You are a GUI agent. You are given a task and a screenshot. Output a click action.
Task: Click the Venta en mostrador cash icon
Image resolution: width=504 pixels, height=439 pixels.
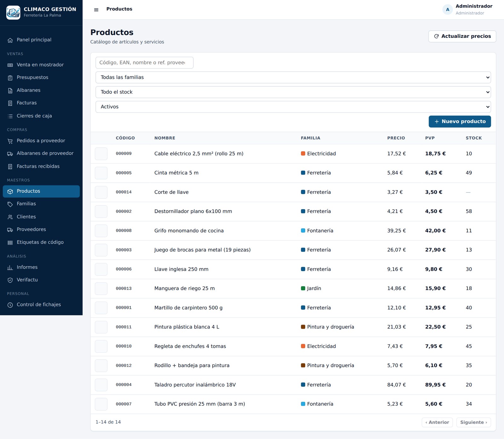point(10,65)
